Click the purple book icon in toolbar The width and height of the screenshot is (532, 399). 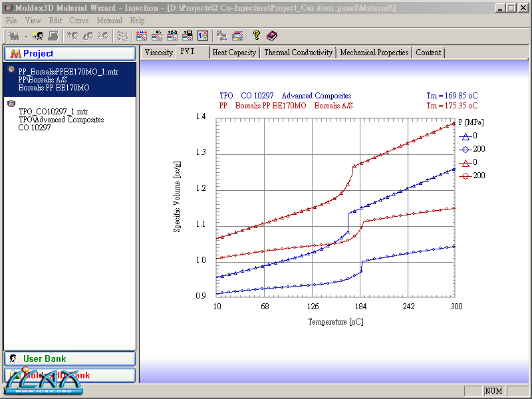point(272,36)
